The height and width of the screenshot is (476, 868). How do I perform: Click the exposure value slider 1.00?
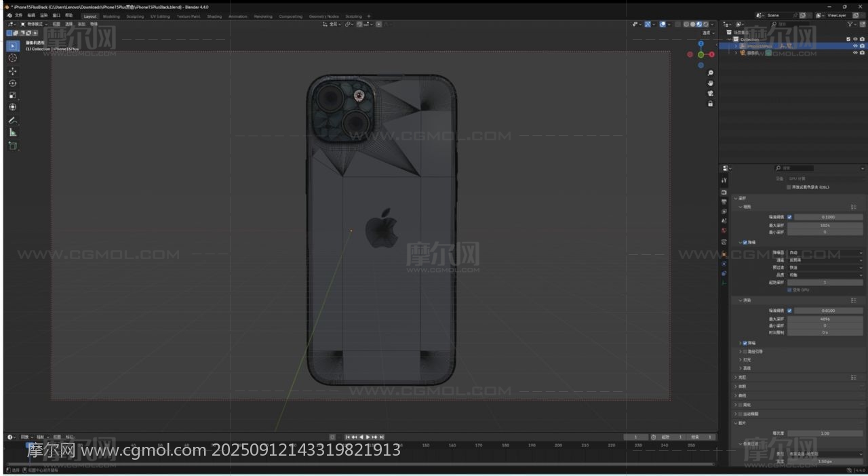point(825,433)
